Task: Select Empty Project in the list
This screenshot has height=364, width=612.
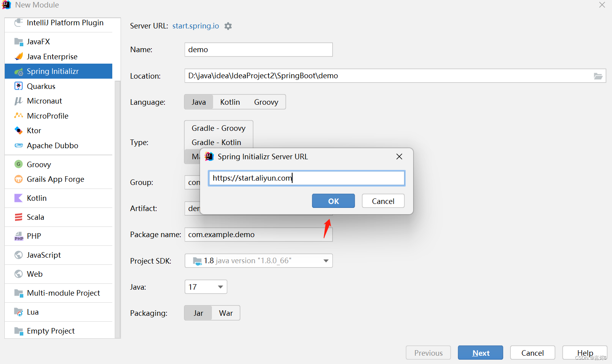Action: [x=59, y=331]
